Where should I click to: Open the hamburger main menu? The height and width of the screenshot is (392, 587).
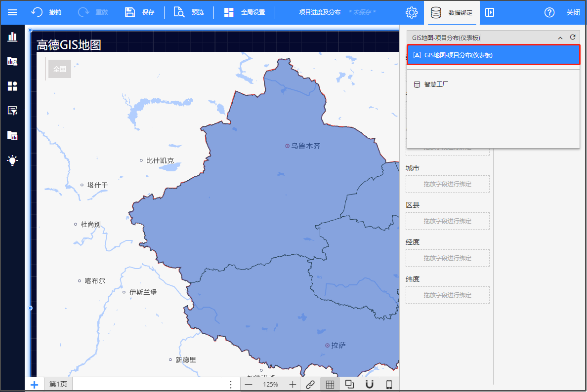click(12, 12)
